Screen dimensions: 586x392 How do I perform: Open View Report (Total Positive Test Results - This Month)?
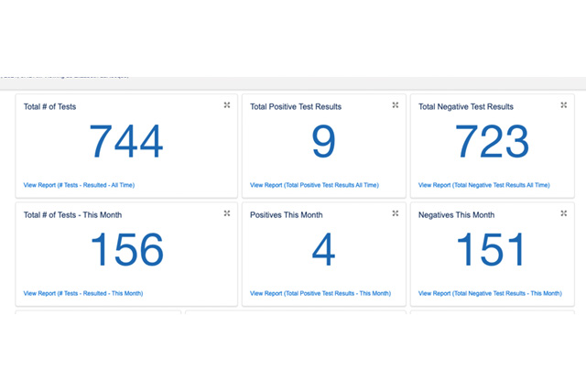pyautogui.click(x=320, y=293)
